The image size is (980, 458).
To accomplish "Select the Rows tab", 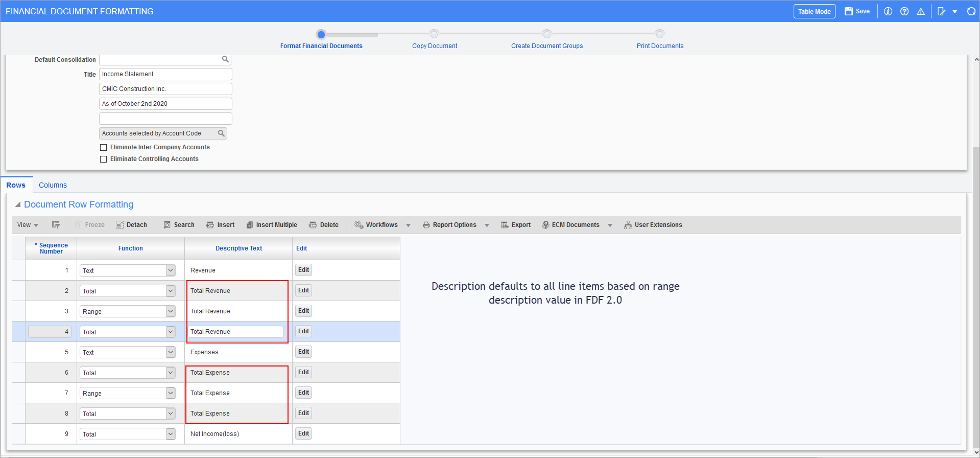I will click(x=16, y=185).
